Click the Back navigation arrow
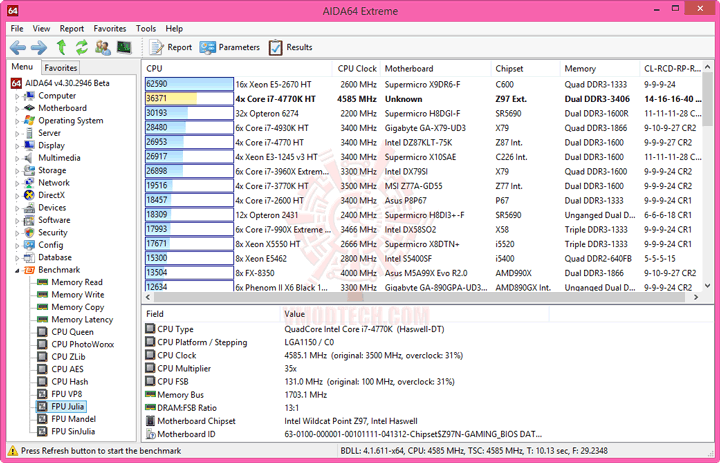 pos(18,47)
